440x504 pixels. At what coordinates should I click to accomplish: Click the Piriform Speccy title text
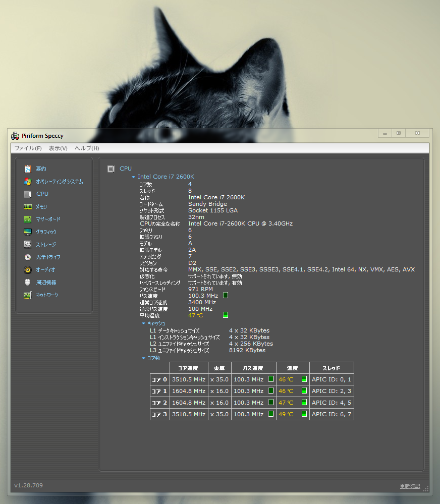tap(42, 136)
